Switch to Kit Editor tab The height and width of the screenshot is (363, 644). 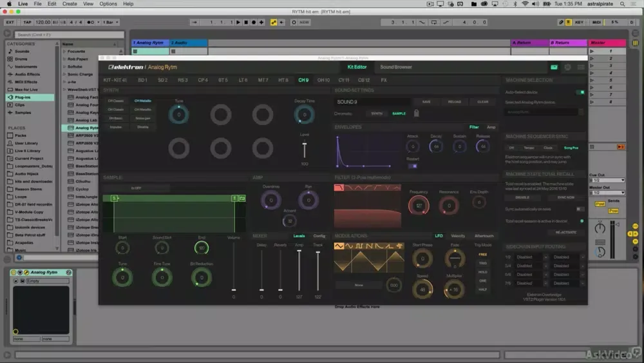[x=357, y=67]
